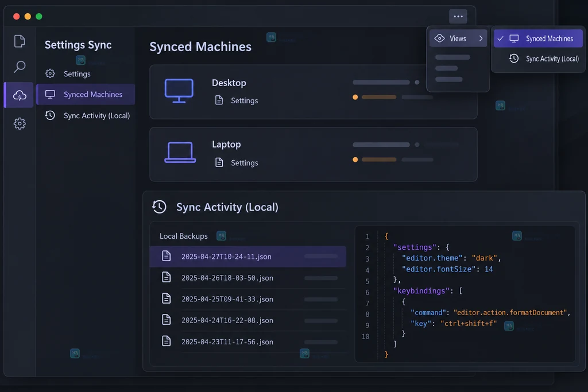Click the Laptop machine icon

(x=180, y=152)
